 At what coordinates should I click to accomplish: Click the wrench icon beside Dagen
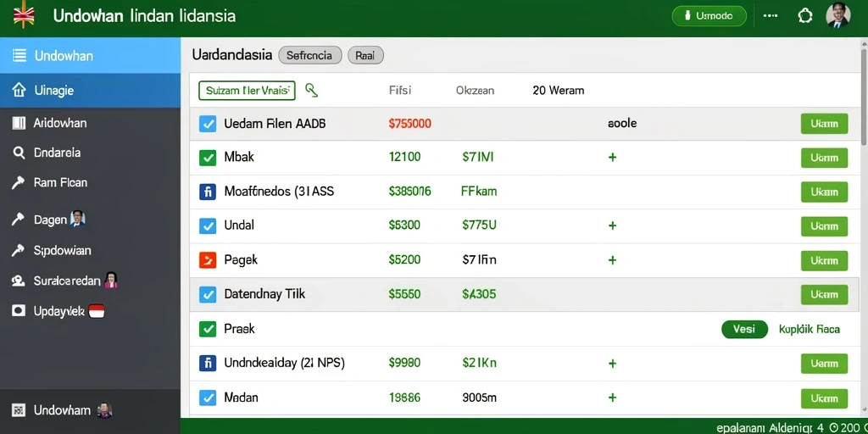click(19, 220)
